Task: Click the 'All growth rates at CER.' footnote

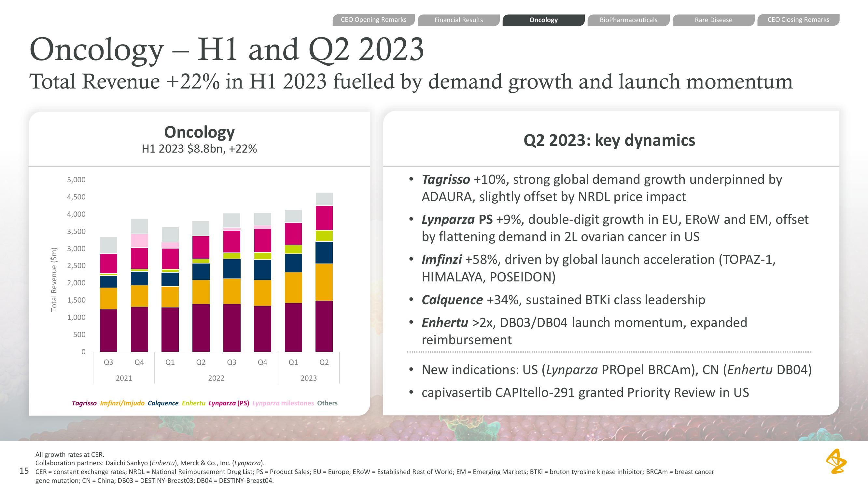Action: [x=70, y=454]
